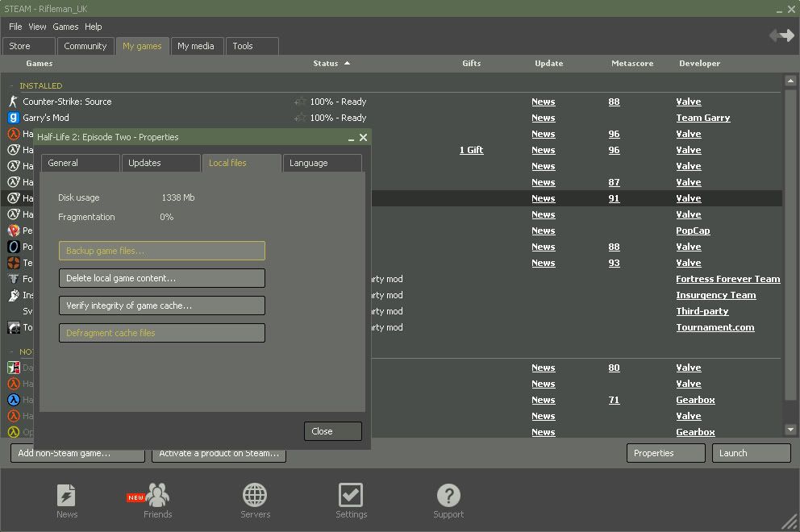Click the Counter-Strike: Source game icon
Image resolution: width=800 pixels, height=532 pixels.
(13, 102)
